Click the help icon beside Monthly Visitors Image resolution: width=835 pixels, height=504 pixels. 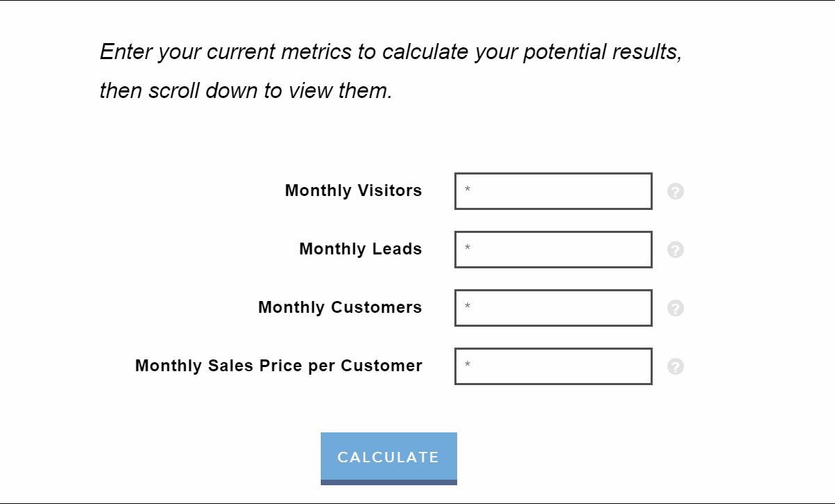675,191
